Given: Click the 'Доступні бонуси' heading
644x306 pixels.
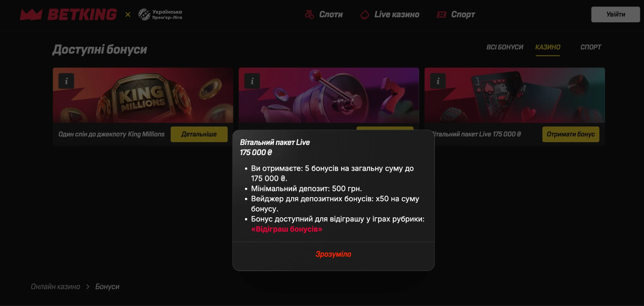Looking at the screenshot, I should point(100,50).
